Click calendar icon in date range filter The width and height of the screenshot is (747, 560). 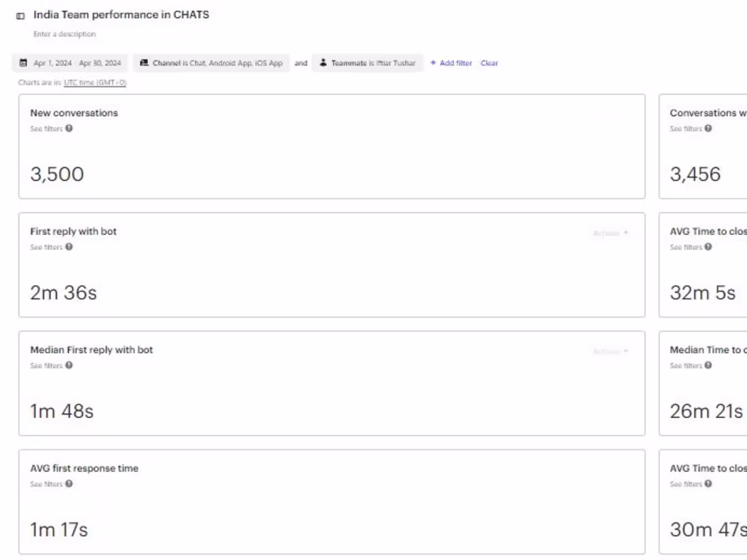[23, 62]
